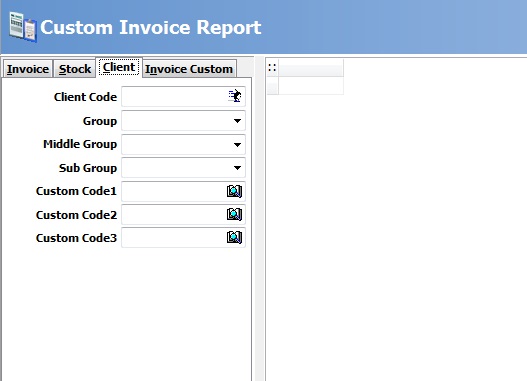This screenshot has height=381, width=527.
Task: Open the search icon for Custom Code2
Action: pyautogui.click(x=234, y=214)
